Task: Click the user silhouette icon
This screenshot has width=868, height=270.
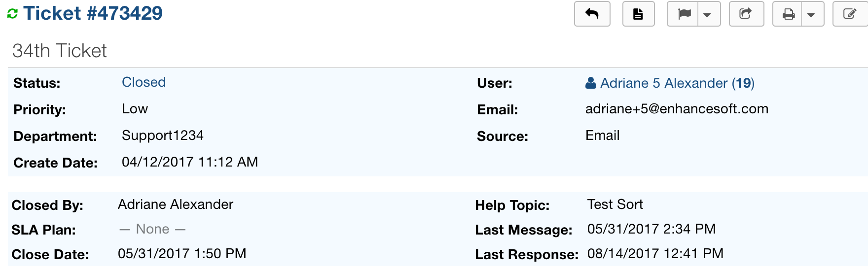Action: (x=591, y=83)
